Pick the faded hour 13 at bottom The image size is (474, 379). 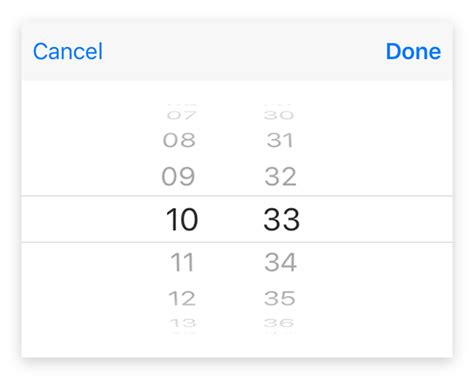[183, 323]
